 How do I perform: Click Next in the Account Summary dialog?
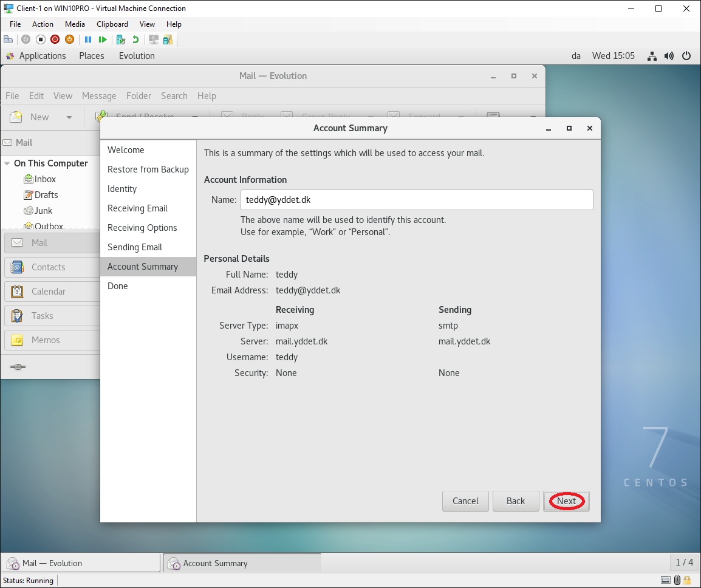[x=566, y=501]
